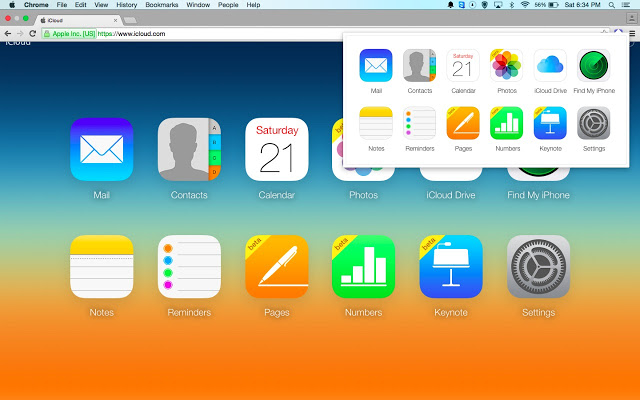Click the large Calendar label text

pyautogui.click(x=276, y=195)
